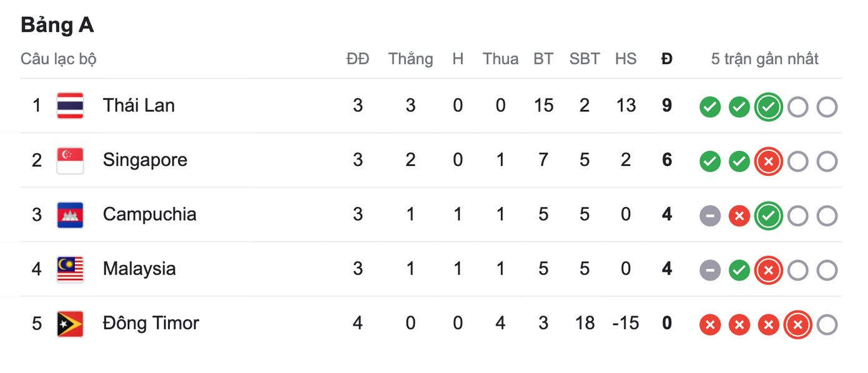The width and height of the screenshot is (868, 373).
Task: Click the Malaysia flag icon
Action: coord(70,269)
